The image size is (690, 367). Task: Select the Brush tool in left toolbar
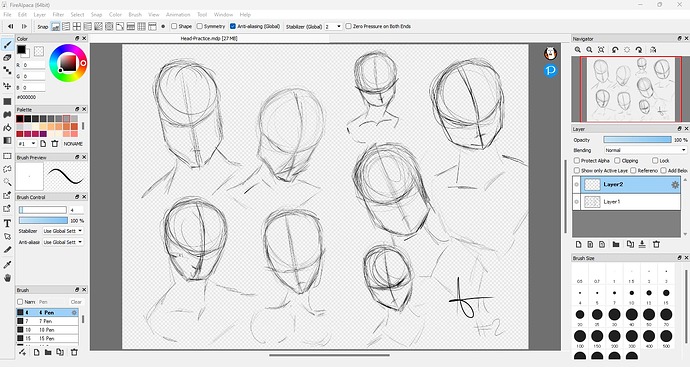coord(7,45)
